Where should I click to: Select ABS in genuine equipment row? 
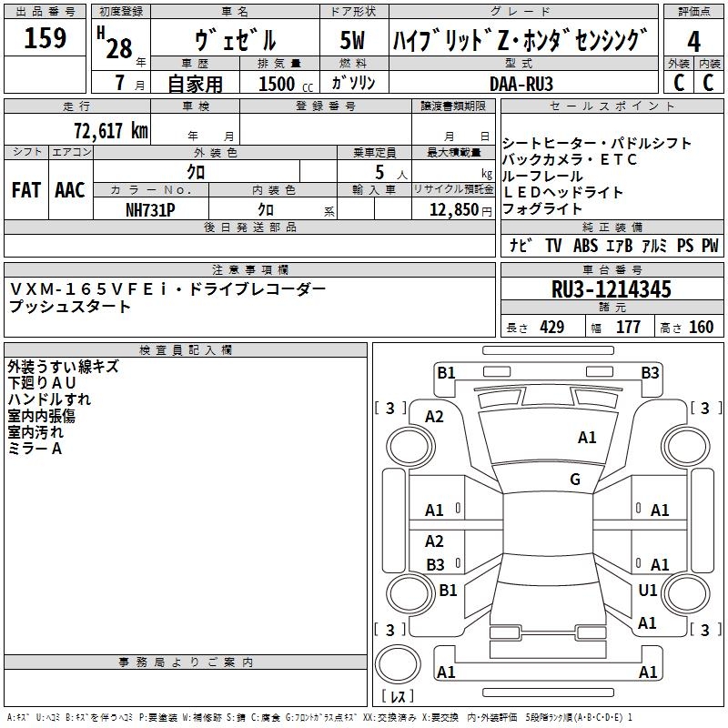pos(586,245)
